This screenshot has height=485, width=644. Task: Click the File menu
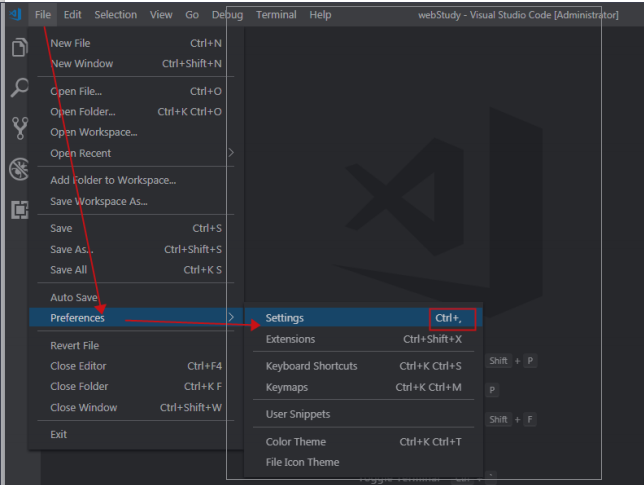(x=43, y=15)
